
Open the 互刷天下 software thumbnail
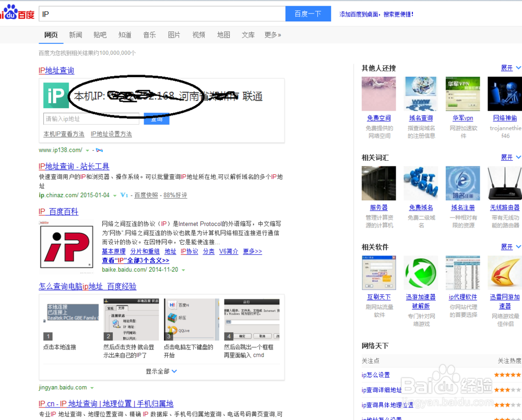pyautogui.click(x=378, y=273)
